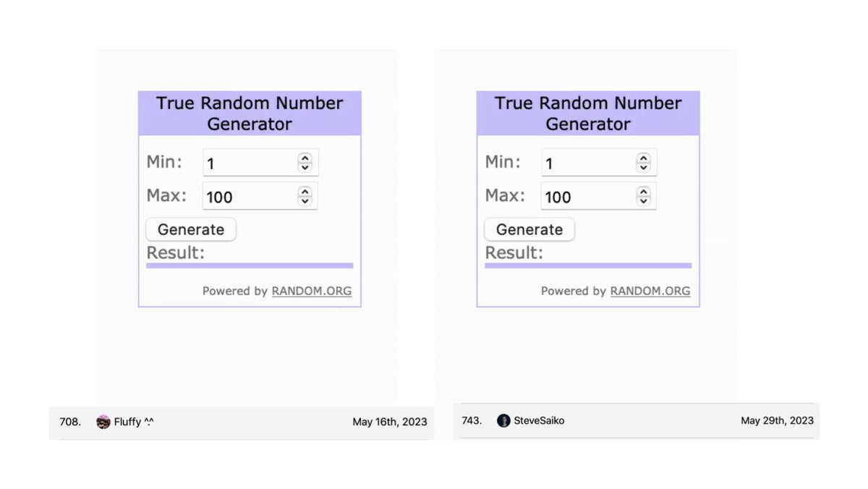
Task: Open the SteveSaiko username entry
Action: tap(540, 420)
